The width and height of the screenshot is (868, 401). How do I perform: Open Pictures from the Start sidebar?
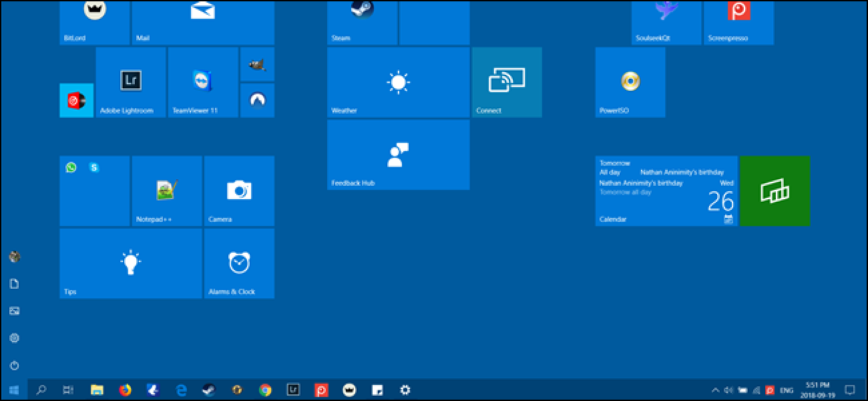14,311
